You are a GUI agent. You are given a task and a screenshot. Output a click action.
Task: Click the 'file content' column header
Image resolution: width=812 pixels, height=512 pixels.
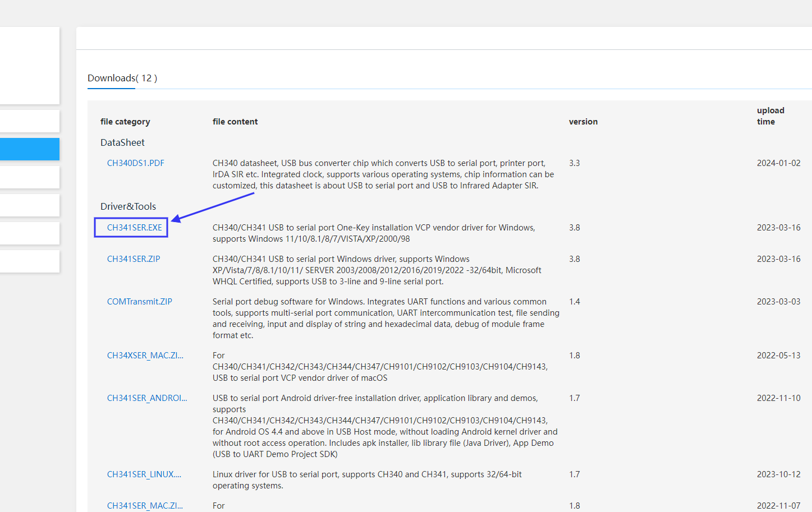235,122
